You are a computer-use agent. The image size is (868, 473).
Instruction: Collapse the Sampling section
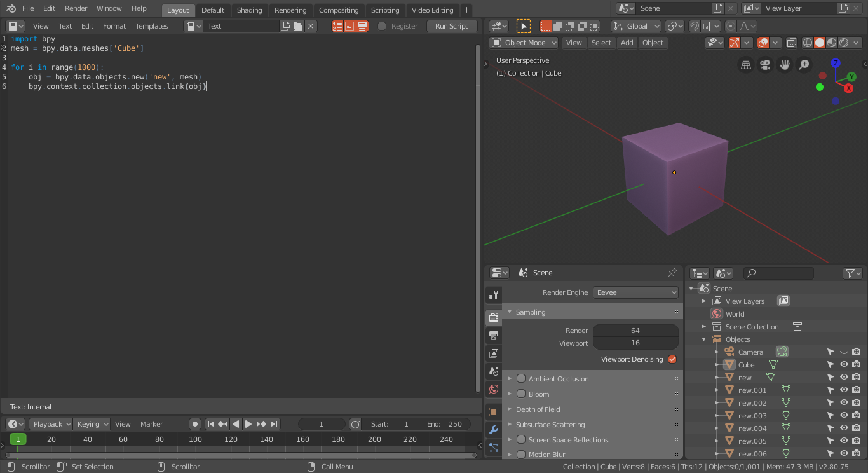point(509,312)
